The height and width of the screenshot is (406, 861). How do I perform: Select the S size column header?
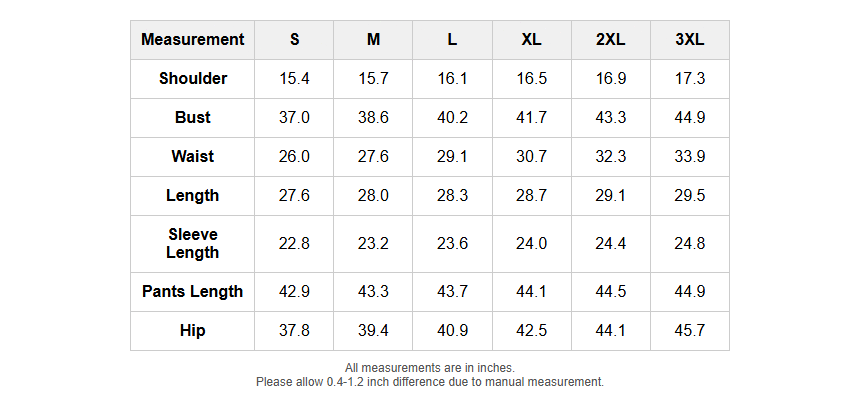294,40
